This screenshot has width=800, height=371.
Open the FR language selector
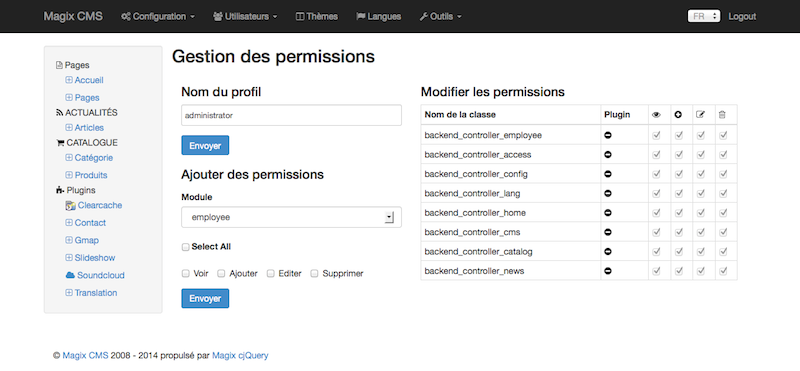704,16
